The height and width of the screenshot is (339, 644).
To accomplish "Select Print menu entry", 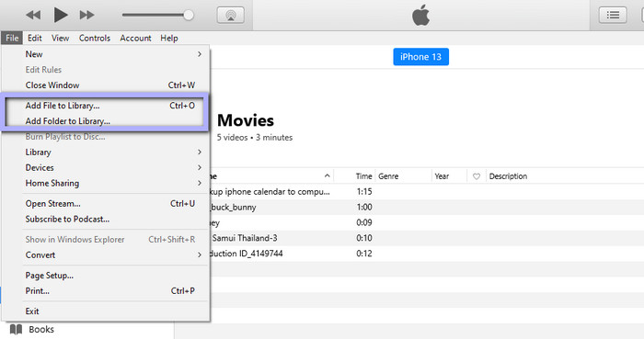I will point(106,291).
